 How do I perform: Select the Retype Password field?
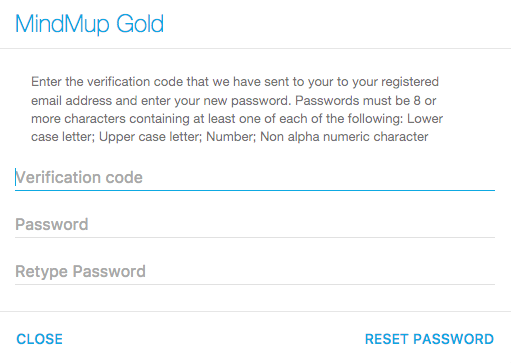click(255, 272)
